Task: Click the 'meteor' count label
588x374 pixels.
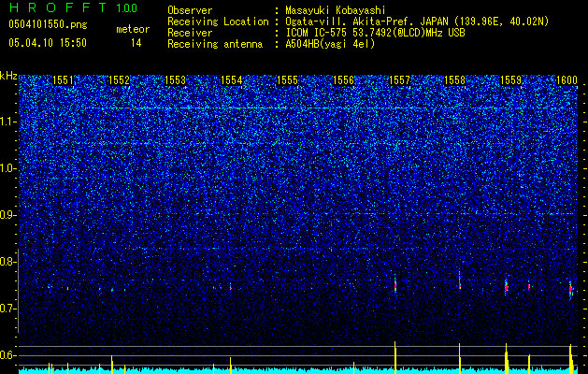Action: click(133, 29)
